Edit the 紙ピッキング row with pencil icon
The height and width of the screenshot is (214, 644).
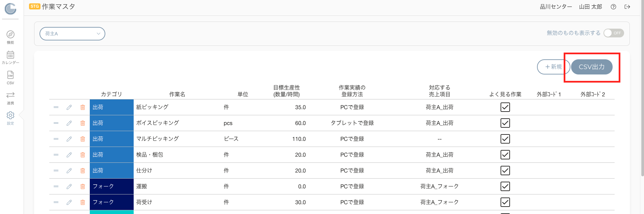click(69, 107)
